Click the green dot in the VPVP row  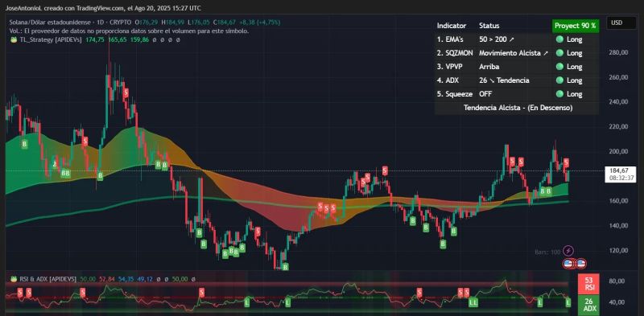coord(559,67)
